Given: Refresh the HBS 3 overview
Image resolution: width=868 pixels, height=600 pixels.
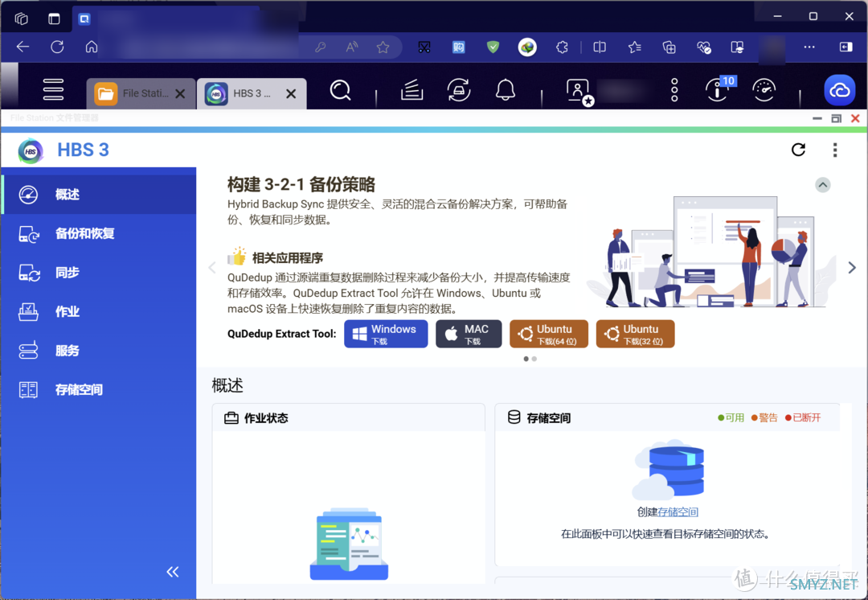Looking at the screenshot, I should (798, 150).
